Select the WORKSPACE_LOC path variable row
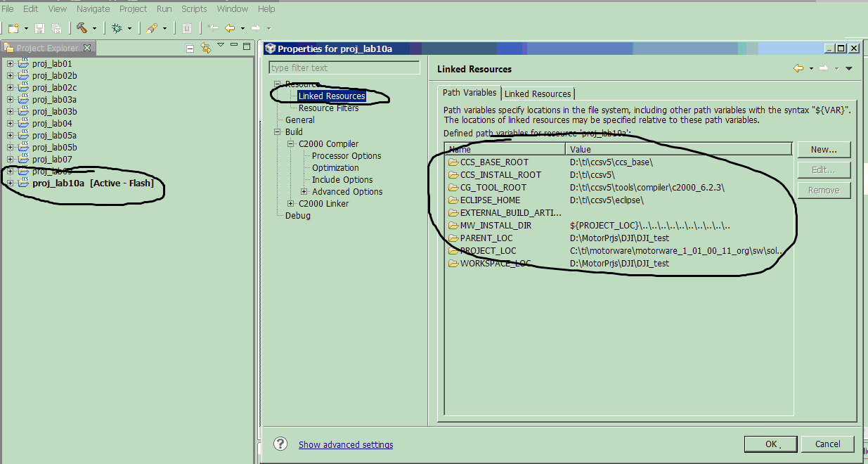 coord(618,263)
